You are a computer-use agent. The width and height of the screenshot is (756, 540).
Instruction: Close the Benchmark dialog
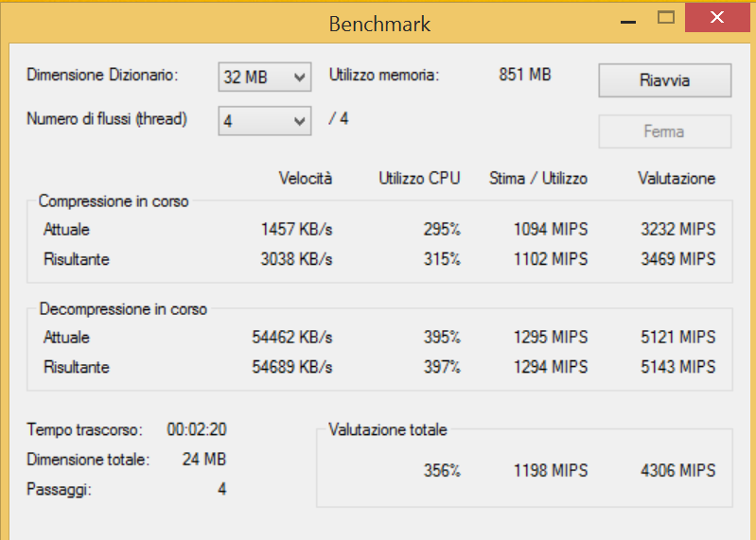pos(717,17)
